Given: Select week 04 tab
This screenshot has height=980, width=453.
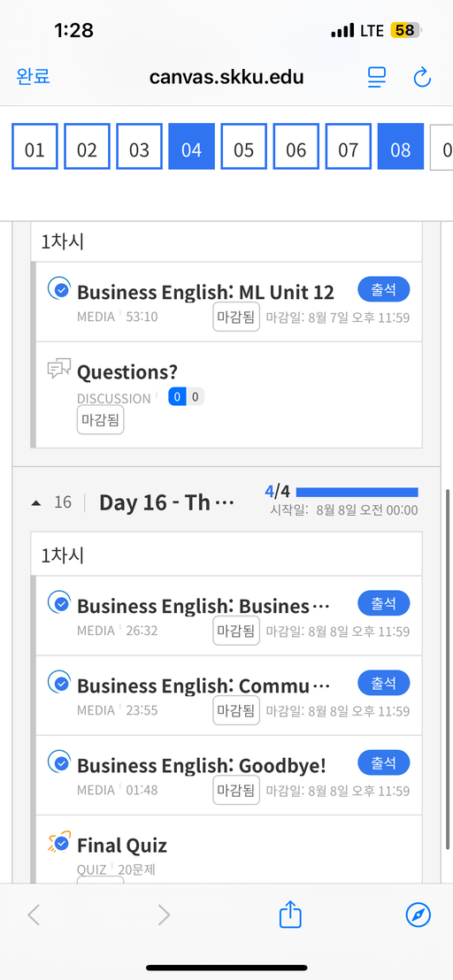Looking at the screenshot, I should (191, 146).
